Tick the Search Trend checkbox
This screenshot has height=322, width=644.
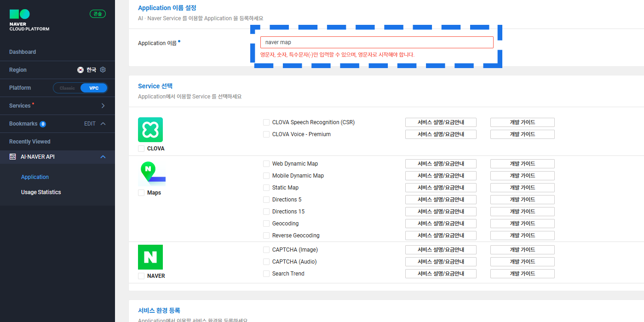266,274
